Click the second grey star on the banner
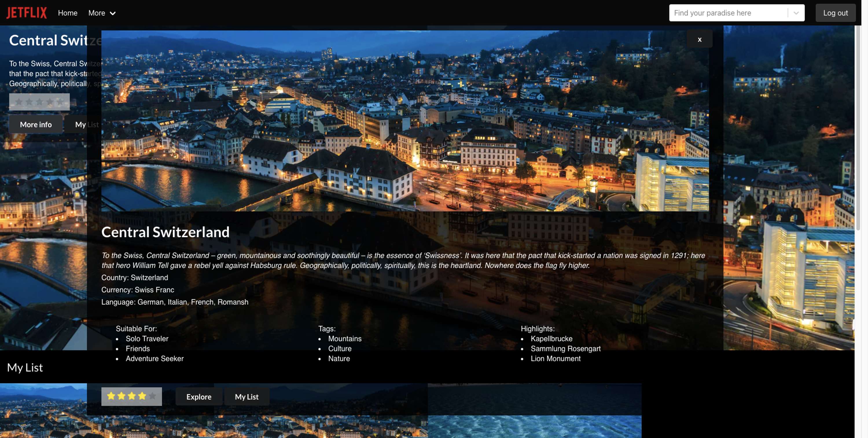The width and height of the screenshot is (868, 438). [x=29, y=102]
